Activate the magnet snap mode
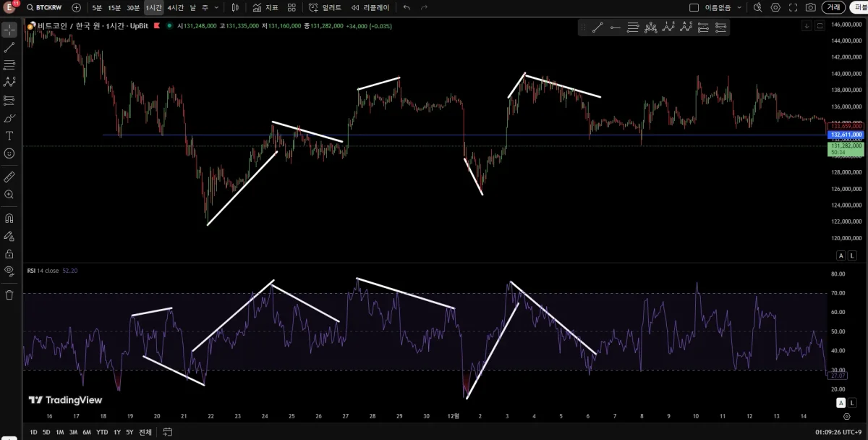Viewport: 868px width, 440px height. coord(9,218)
